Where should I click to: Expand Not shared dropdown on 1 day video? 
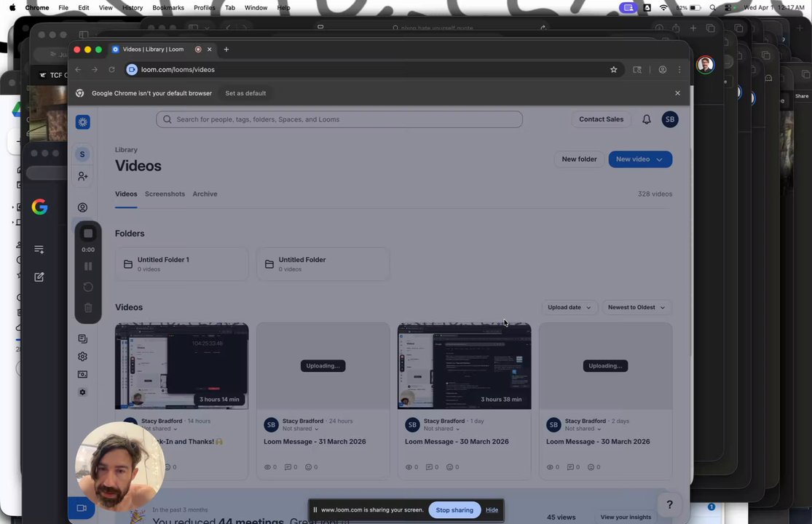441,429
